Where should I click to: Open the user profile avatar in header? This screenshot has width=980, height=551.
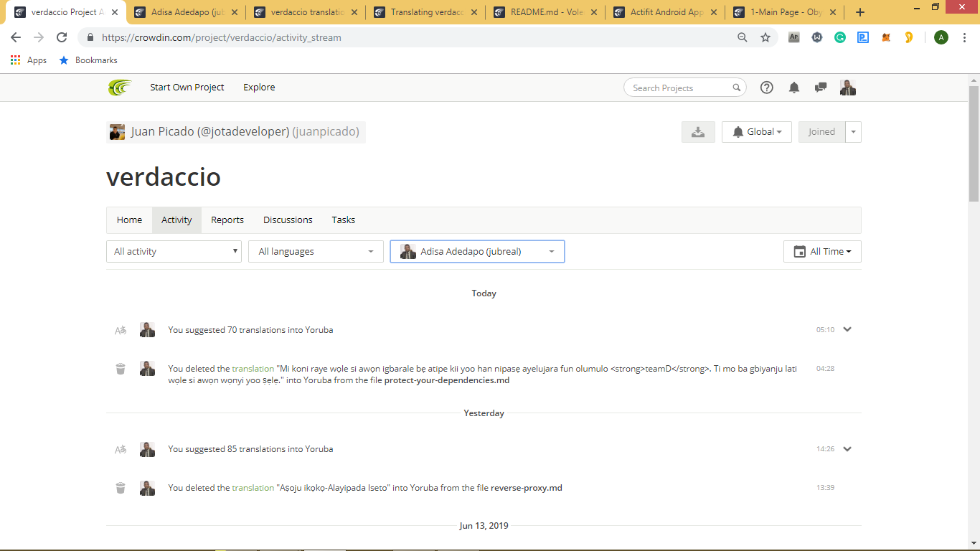848,88
